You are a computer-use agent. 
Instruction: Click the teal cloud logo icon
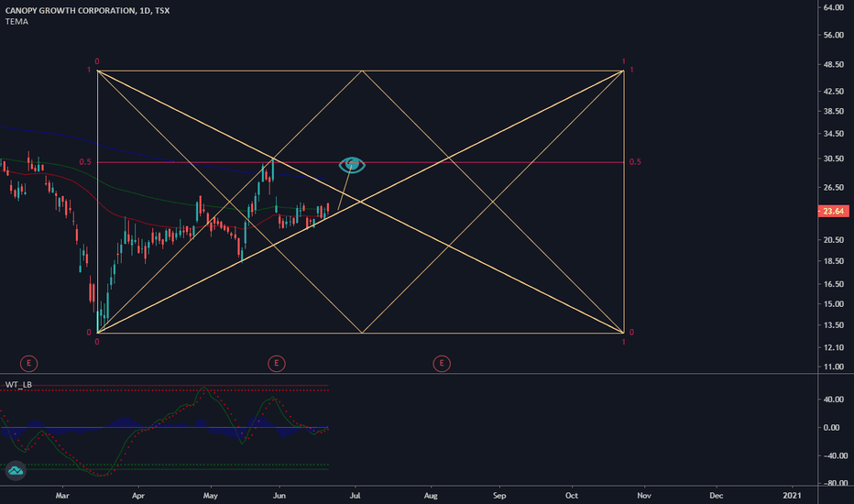[16, 471]
